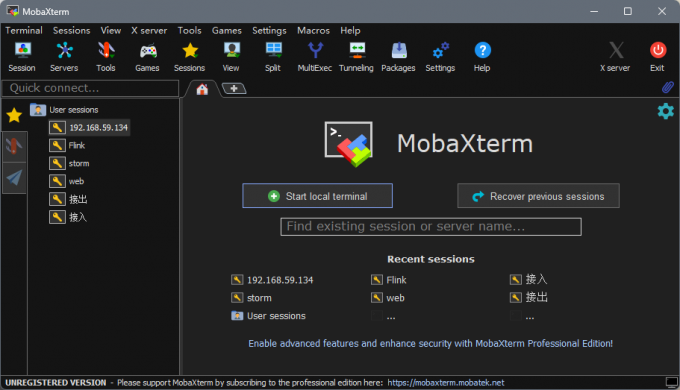Click the monitor icon in status bar

pyautogui.click(x=671, y=383)
